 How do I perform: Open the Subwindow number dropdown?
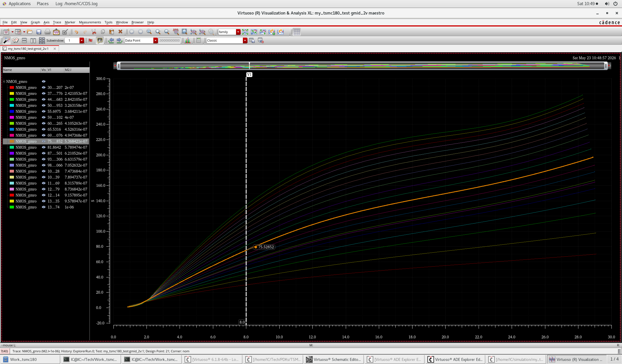click(82, 40)
